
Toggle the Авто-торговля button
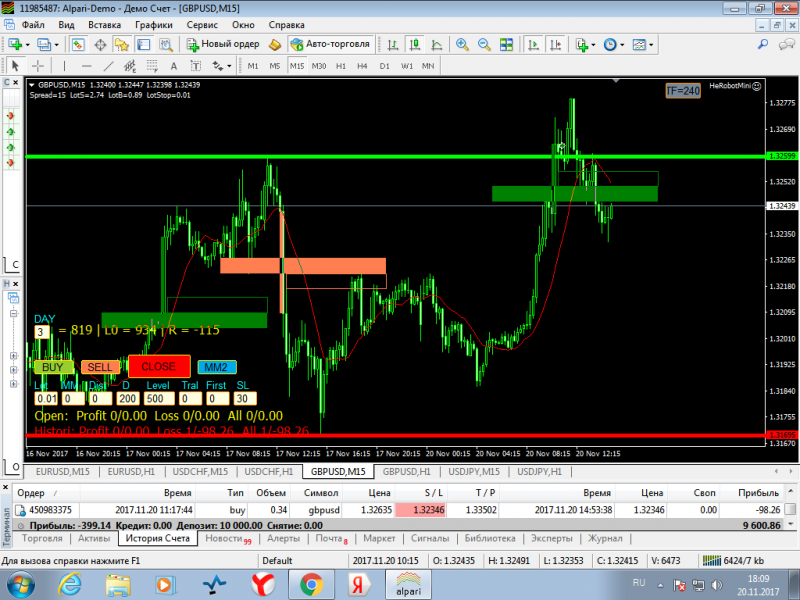331,44
